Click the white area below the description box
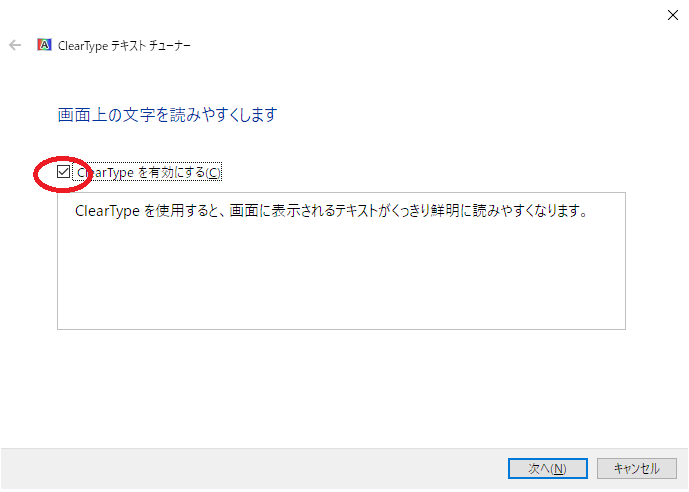This screenshot has height=492, width=689. 341,387
